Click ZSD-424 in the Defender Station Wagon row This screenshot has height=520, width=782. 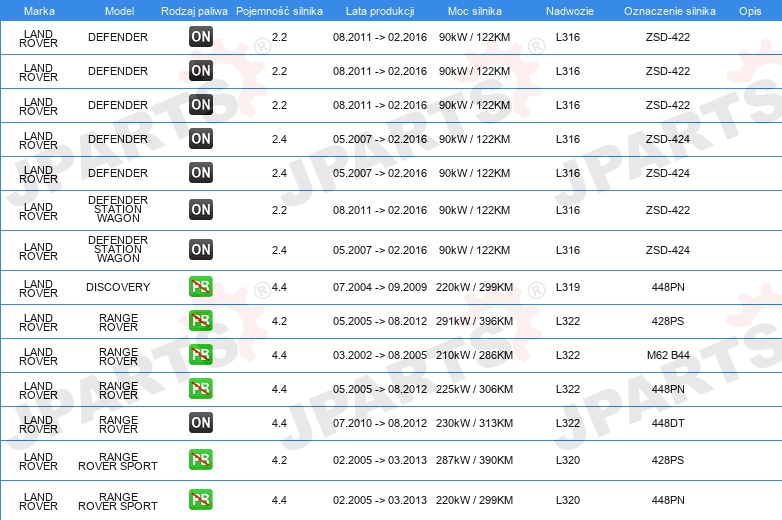[x=668, y=250]
